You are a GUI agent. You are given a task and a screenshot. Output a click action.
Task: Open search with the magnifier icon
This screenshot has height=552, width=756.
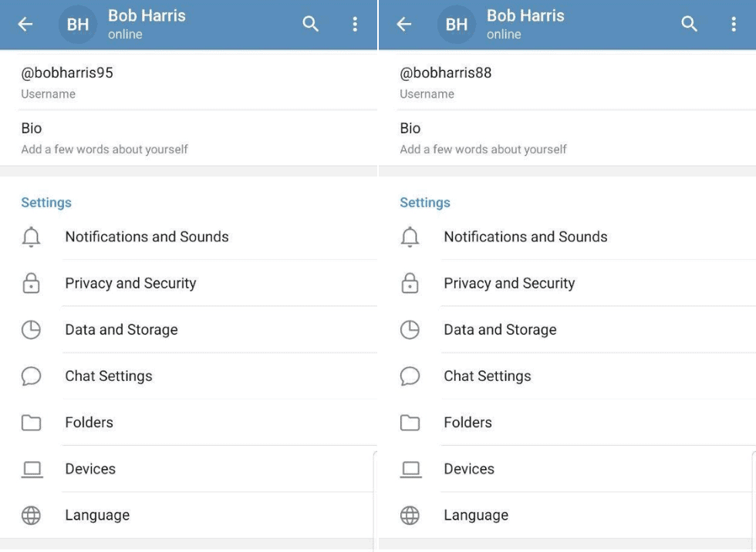pos(310,23)
